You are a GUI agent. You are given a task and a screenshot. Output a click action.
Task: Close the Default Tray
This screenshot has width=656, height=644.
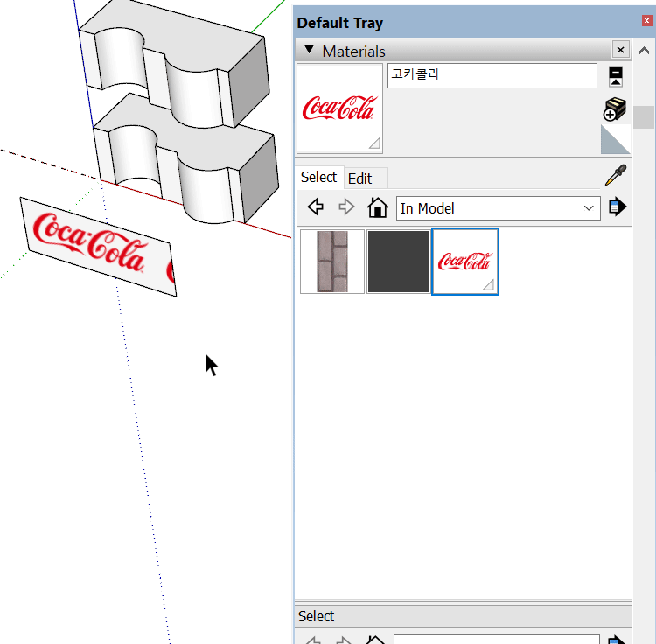[x=646, y=20]
